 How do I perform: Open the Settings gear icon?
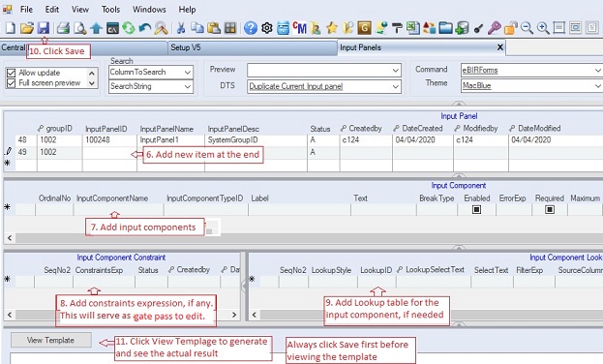267,28
